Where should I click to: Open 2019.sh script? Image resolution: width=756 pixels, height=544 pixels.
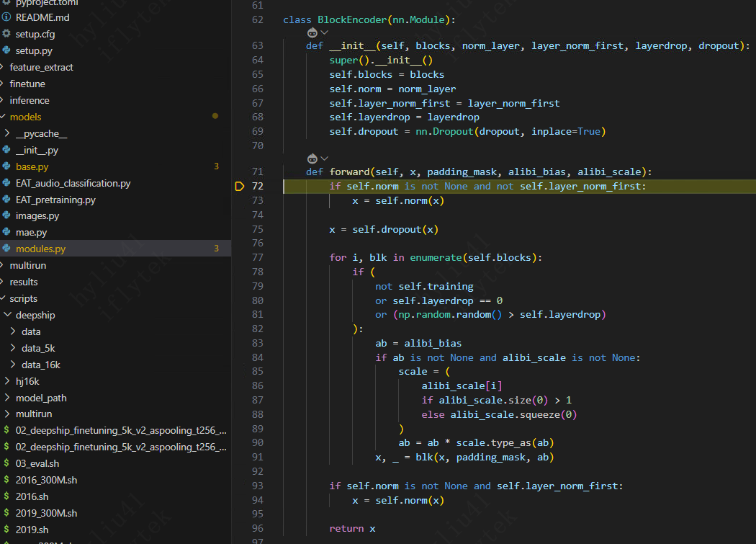(32, 530)
